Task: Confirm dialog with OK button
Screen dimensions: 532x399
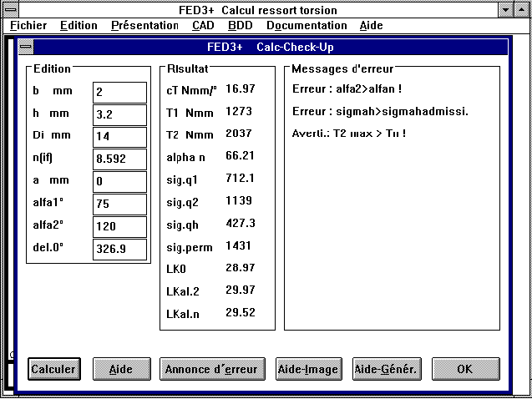Action: pyautogui.click(x=465, y=369)
